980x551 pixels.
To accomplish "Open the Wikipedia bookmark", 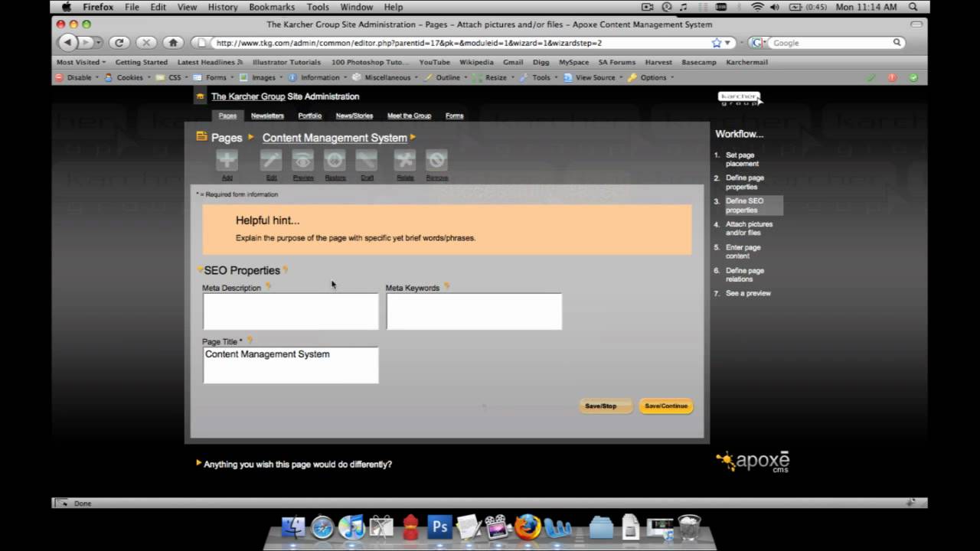I will tap(476, 62).
